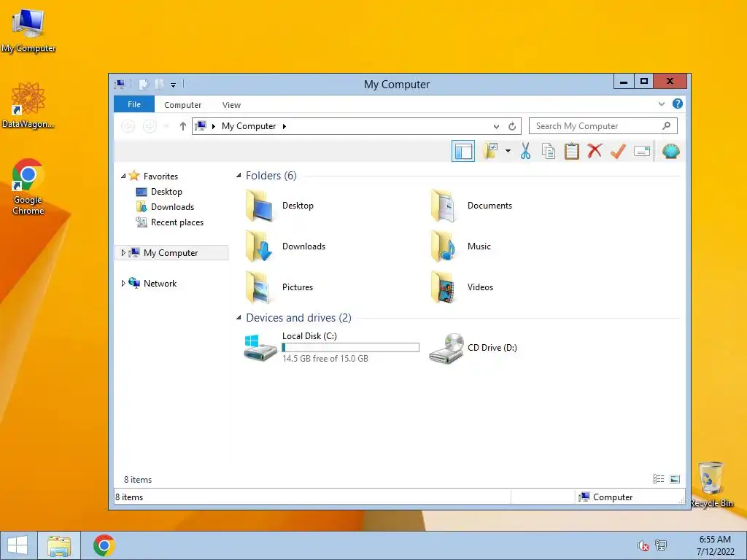
Task: Select the Desktop folder icon
Action: (x=259, y=206)
